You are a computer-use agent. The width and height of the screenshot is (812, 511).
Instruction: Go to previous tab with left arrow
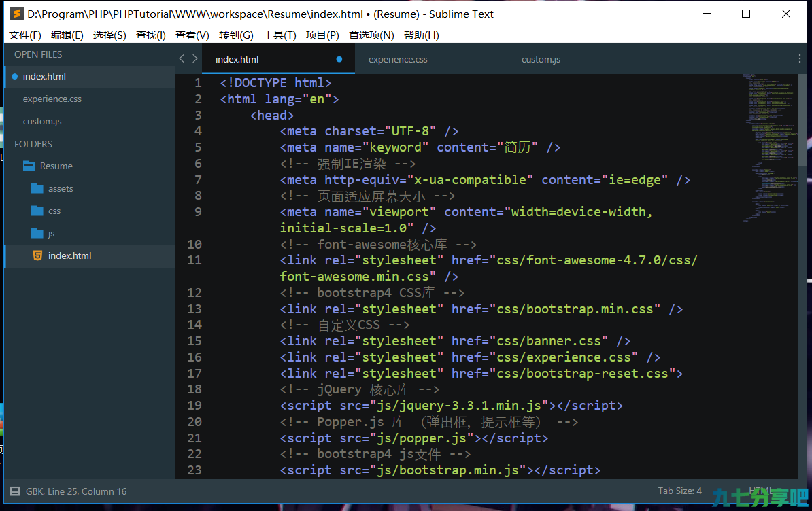[x=182, y=59]
